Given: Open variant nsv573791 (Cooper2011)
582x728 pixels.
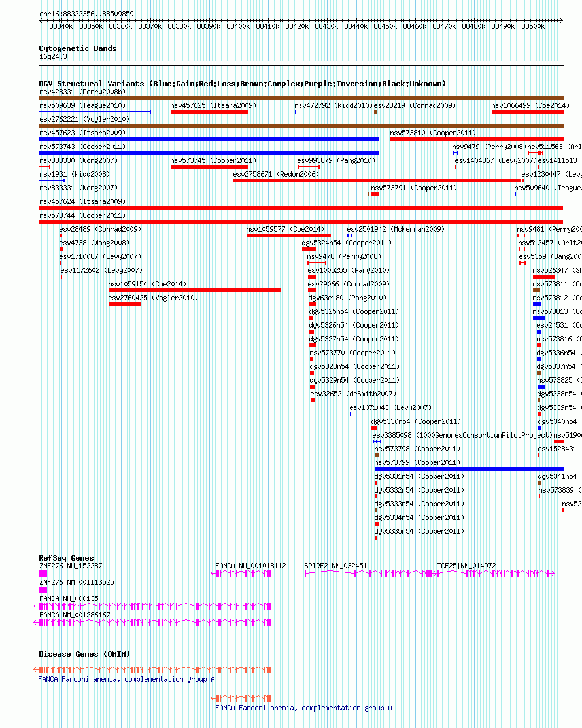Looking at the screenshot, I should [x=414, y=188].
